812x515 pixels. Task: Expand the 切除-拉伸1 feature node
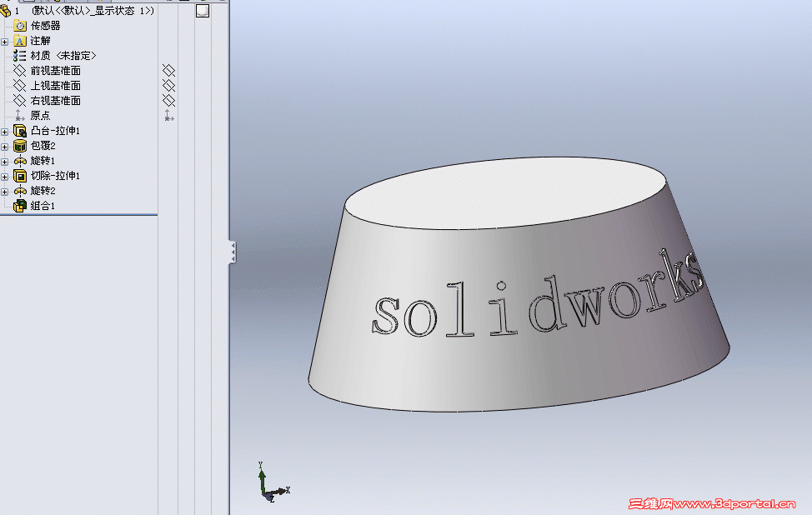[x=5, y=177]
